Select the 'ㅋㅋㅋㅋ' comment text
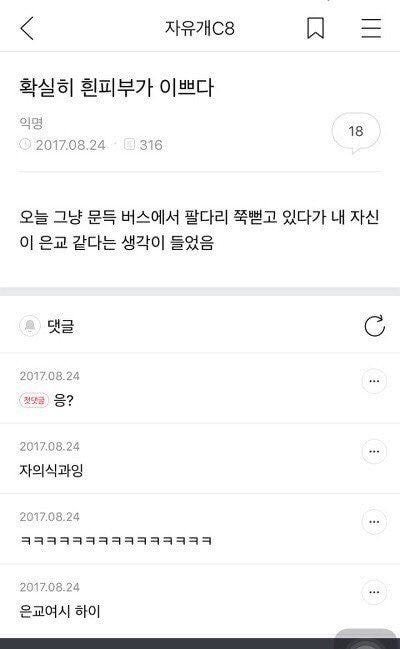The width and height of the screenshot is (400, 649). click(x=116, y=541)
